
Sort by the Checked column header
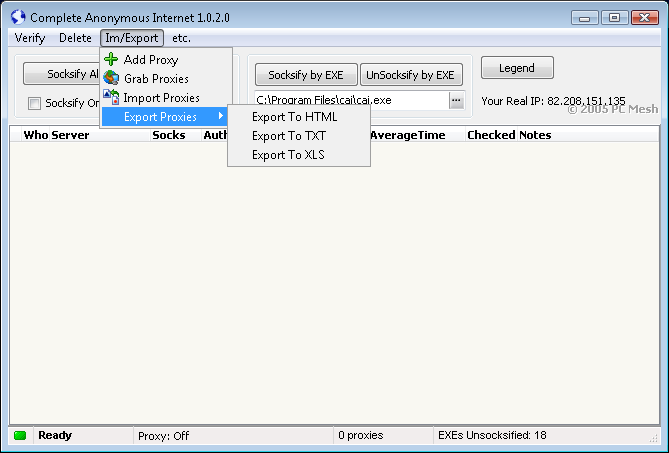[491, 135]
